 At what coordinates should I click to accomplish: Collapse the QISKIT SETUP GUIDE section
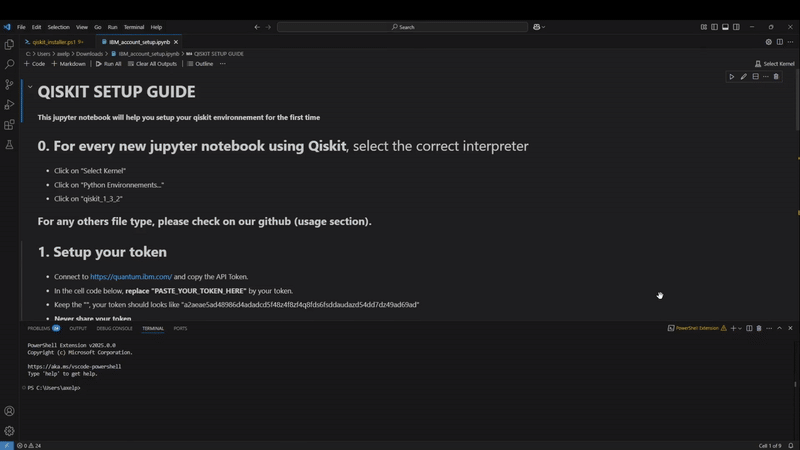30,87
